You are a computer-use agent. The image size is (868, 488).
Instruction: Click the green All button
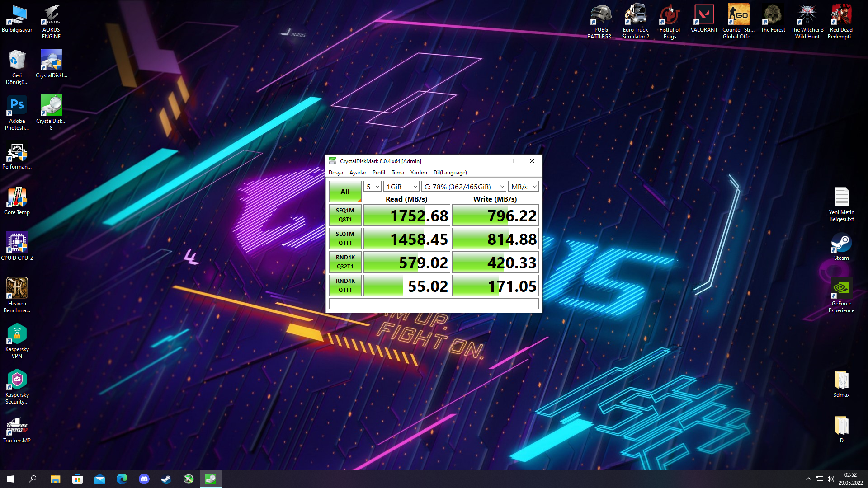pos(345,192)
